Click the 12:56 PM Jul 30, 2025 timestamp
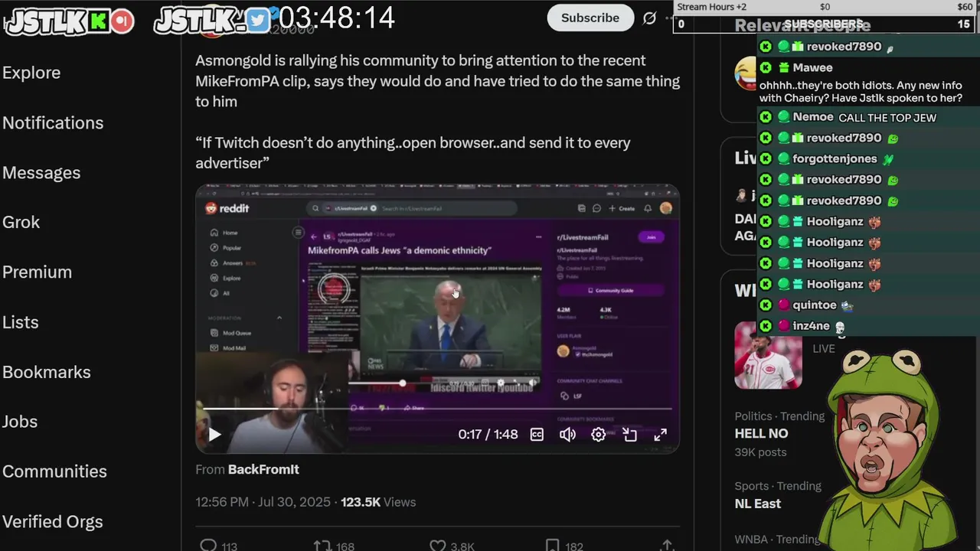 (x=263, y=502)
